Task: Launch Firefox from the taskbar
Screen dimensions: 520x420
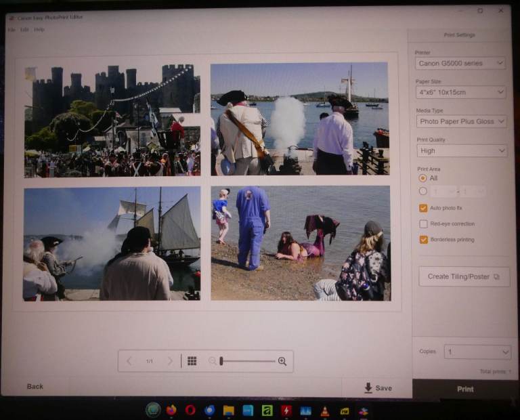Action: pyautogui.click(x=171, y=410)
